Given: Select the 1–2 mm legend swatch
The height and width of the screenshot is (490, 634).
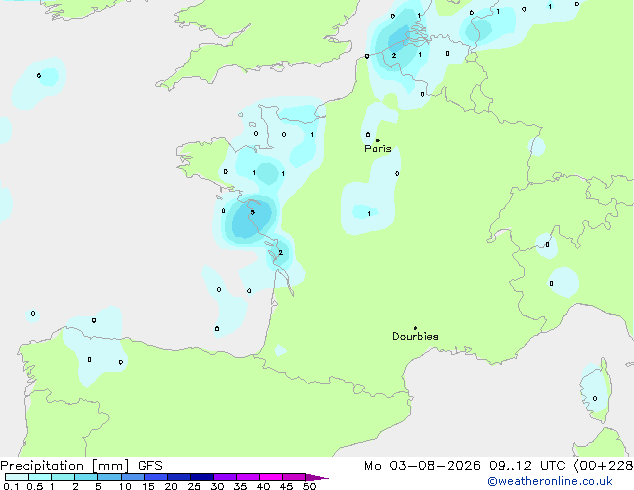Looking at the screenshot, I should [63, 477].
